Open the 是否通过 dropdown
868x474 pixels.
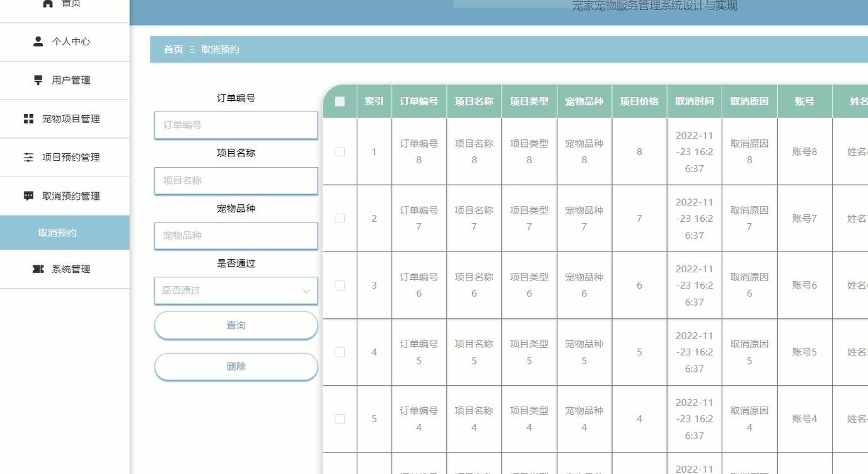pos(236,291)
